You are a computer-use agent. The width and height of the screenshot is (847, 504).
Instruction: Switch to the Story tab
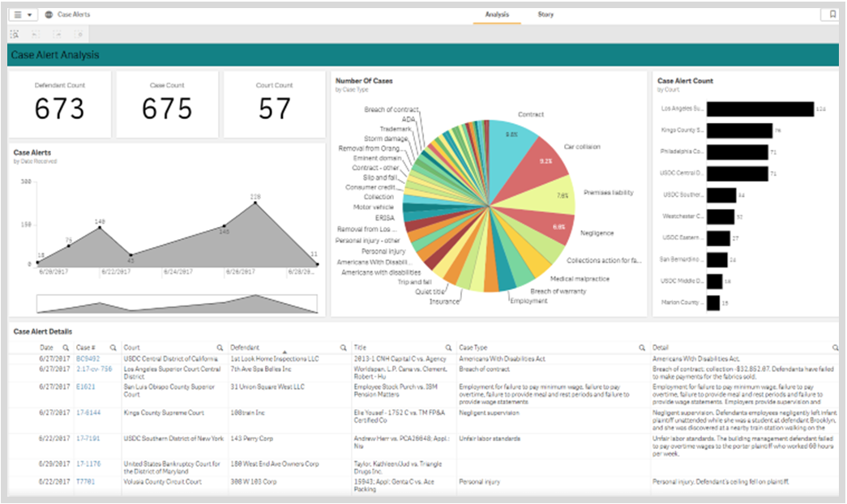pyautogui.click(x=545, y=14)
